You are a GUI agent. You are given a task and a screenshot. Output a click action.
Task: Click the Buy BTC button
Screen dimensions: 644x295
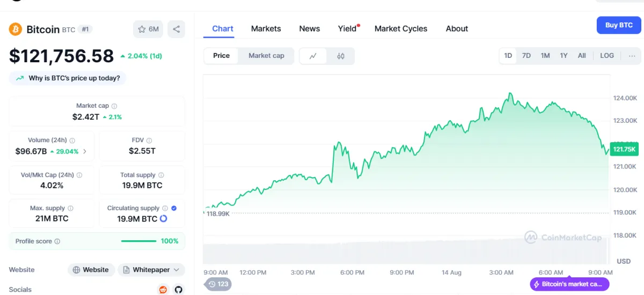click(619, 25)
